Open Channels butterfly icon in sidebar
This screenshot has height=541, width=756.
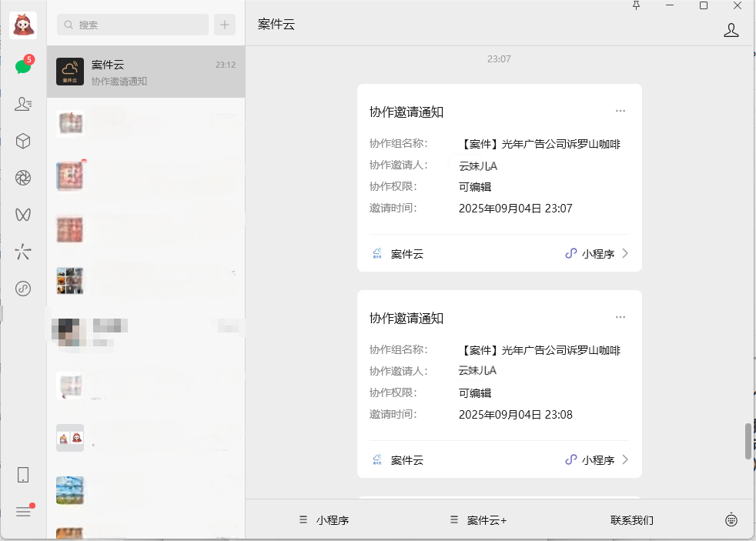click(x=23, y=215)
